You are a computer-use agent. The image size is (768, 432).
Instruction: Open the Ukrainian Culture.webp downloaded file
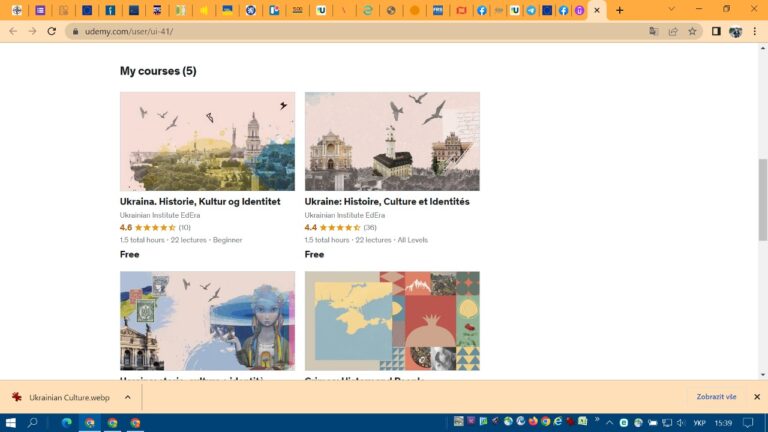click(68, 397)
